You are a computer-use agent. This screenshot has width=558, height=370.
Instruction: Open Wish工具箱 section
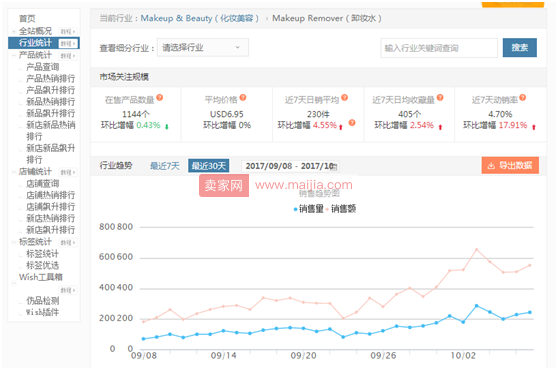[41, 277]
